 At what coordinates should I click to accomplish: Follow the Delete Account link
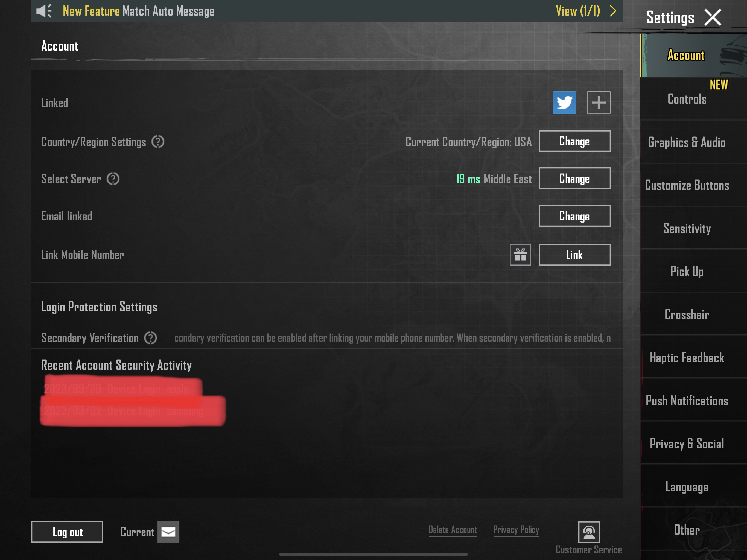(x=453, y=530)
